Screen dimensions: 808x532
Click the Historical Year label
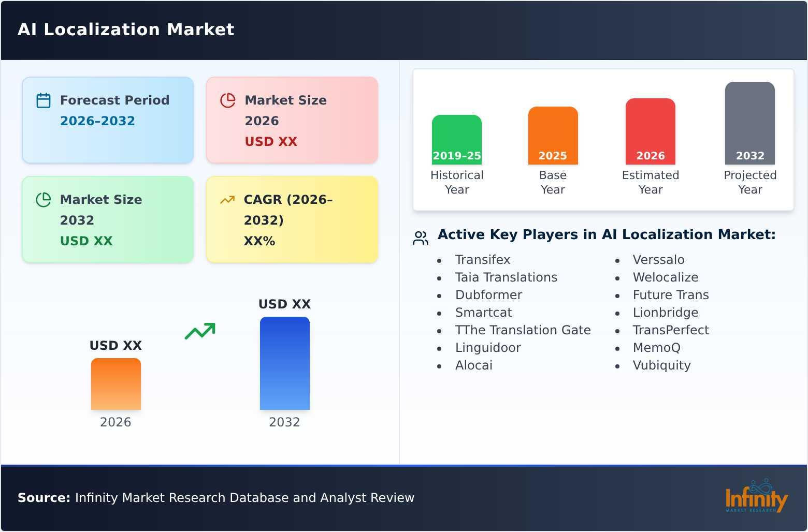pyautogui.click(x=457, y=182)
